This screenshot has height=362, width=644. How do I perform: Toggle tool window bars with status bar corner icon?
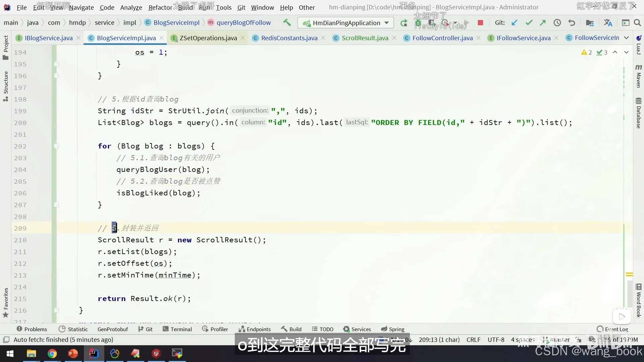coord(6,340)
